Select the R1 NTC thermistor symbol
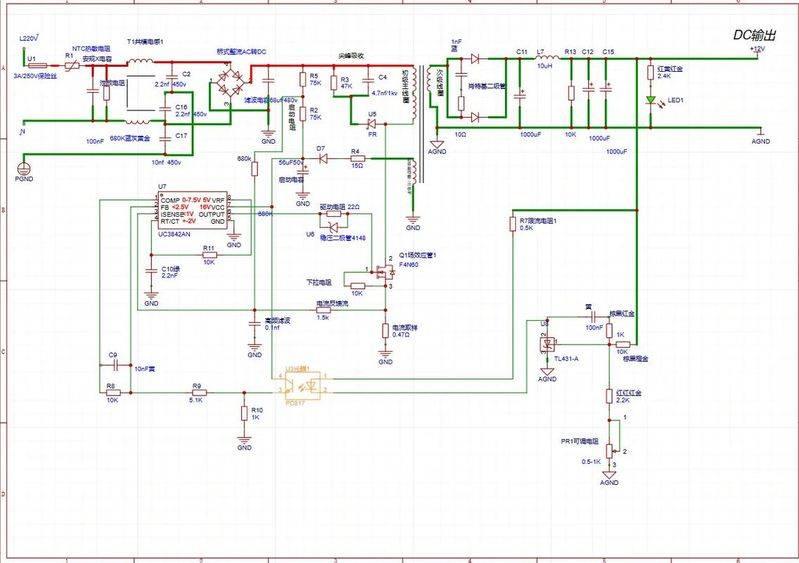The width and height of the screenshot is (799, 563). click(72, 66)
